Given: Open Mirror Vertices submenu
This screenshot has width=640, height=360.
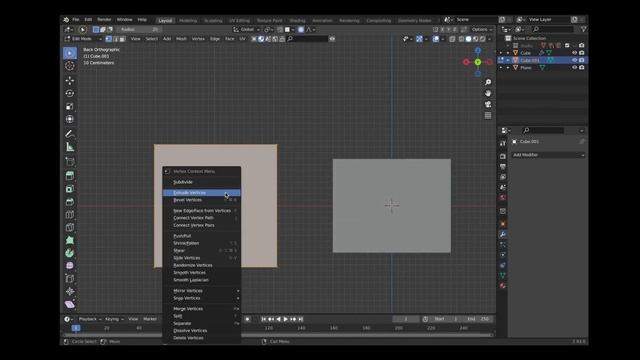Looking at the screenshot, I should tap(202, 291).
